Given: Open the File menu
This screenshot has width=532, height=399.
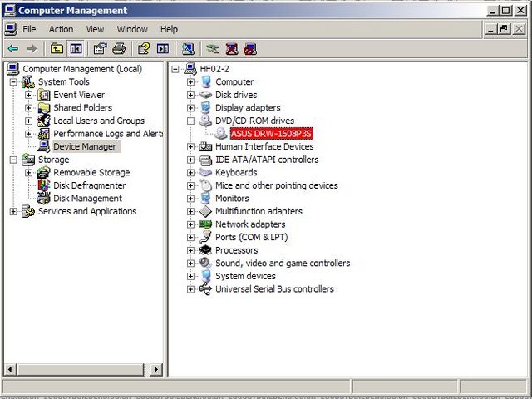Looking at the screenshot, I should (x=29, y=29).
